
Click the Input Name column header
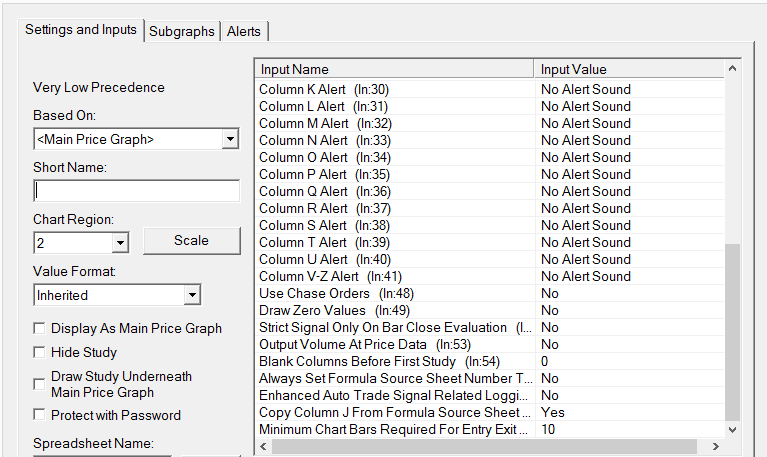[395, 69]
